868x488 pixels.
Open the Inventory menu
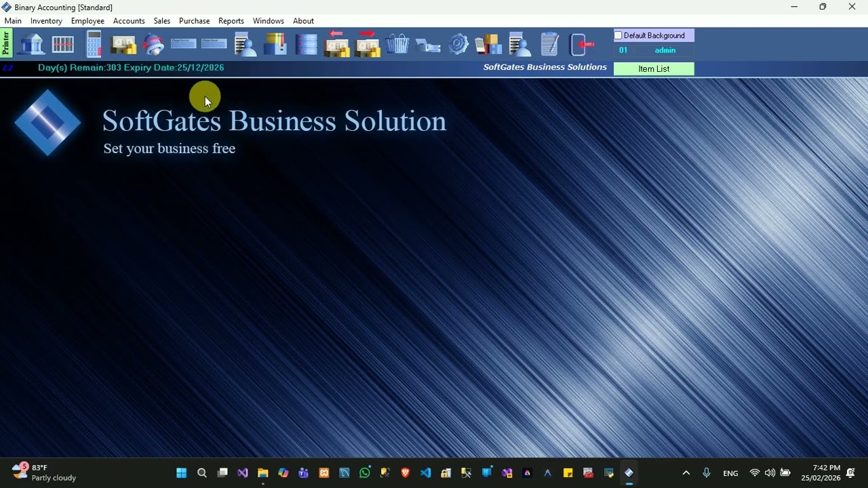[46, 21]
